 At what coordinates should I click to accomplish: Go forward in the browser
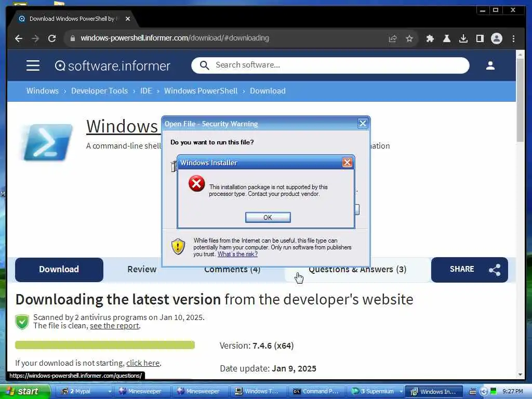35,38
